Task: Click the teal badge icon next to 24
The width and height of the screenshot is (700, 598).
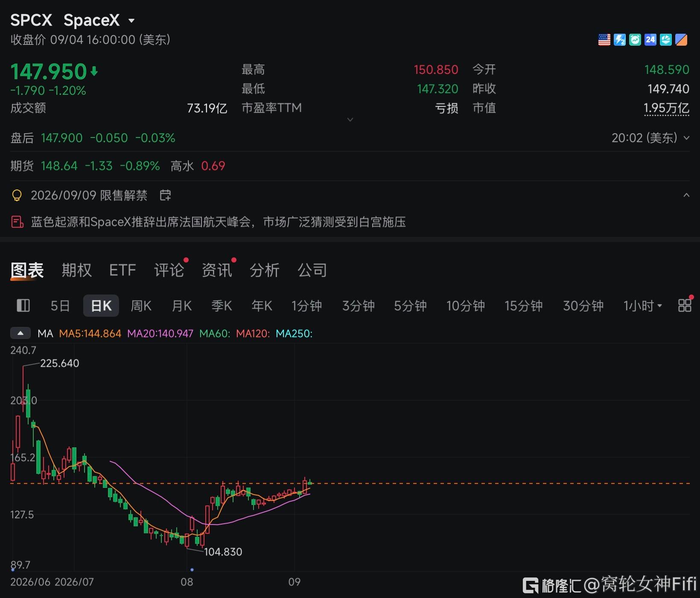Action: click(665, 40)
